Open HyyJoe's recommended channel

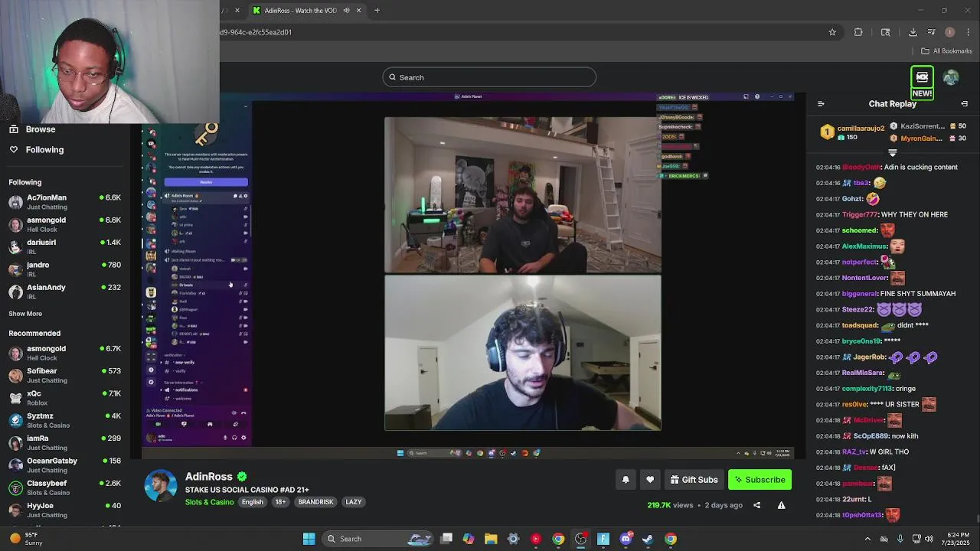coord(65,510)
